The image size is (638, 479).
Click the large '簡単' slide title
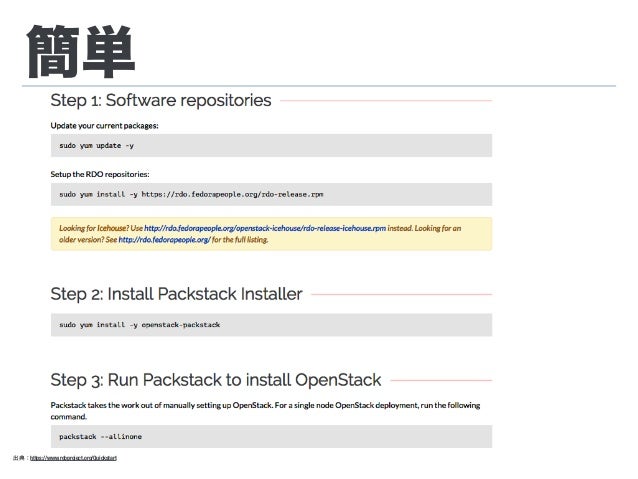81,52
